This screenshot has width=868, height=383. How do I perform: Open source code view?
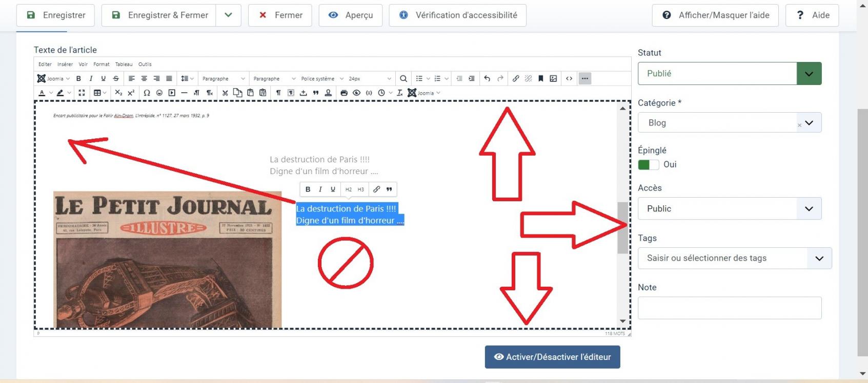[569, 78]
